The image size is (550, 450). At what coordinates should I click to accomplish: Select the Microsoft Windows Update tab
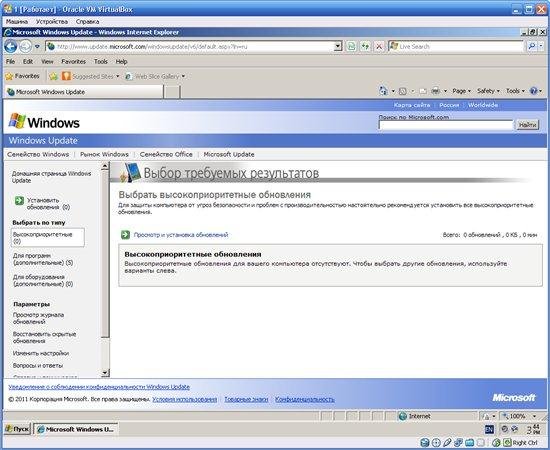(84, 92)
